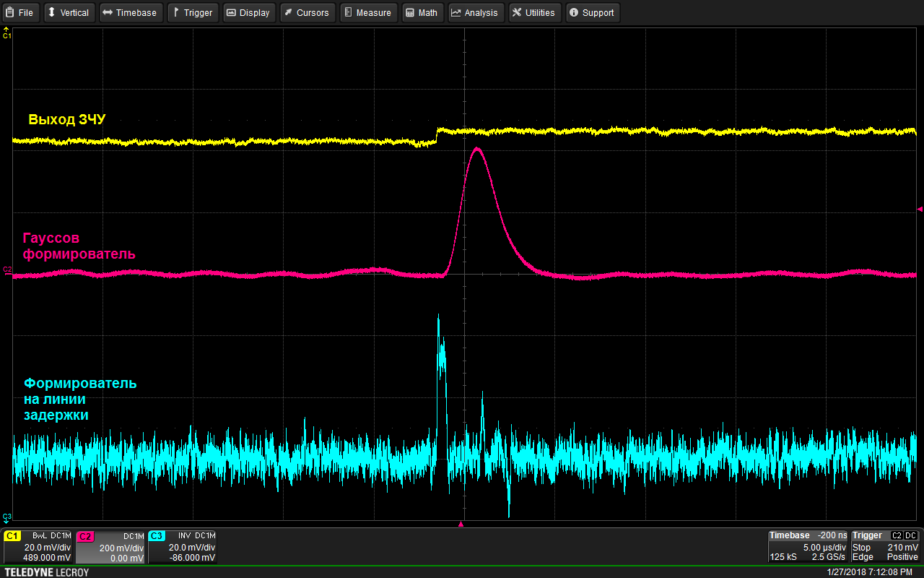Viewport: 924px width, 578px height.
Task: Click the Trigger flag icon menu
Action: pyautogui.click(x=192, y=12)
